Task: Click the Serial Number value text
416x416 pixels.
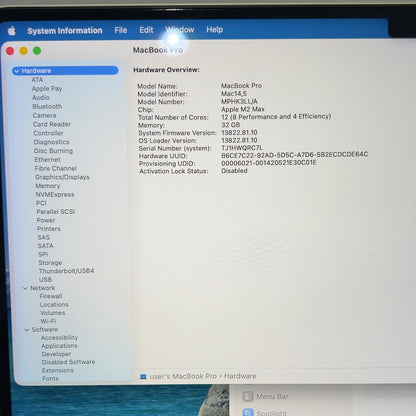Action: pyautogui.click(x=242, y=148)
